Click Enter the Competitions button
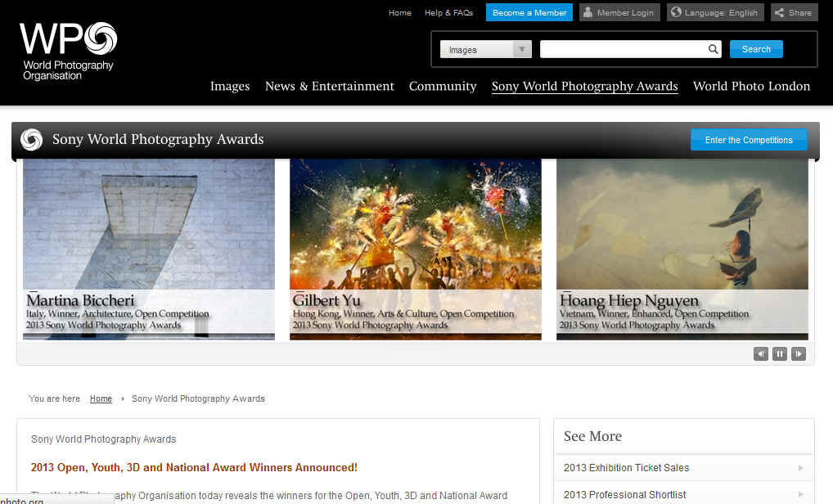The width and height of the screenshot is (833, 504). 749,140
